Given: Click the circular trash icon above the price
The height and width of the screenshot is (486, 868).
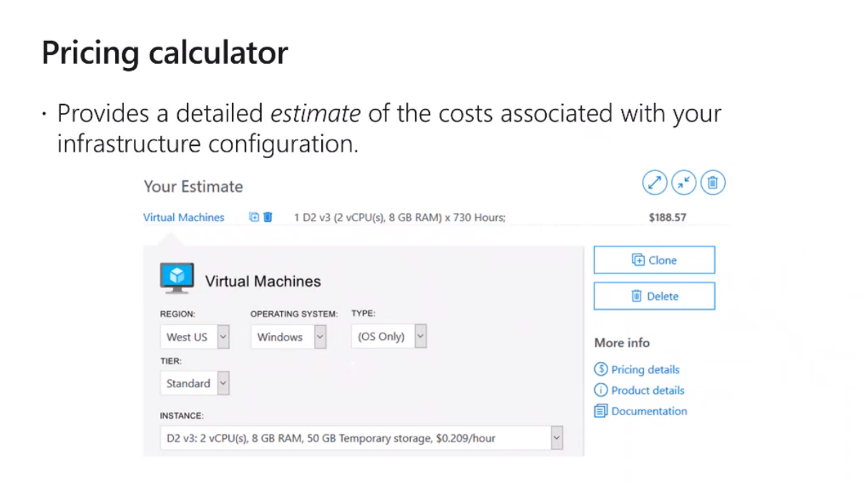Looking at the screenshot, I should [x=713, y=183].
